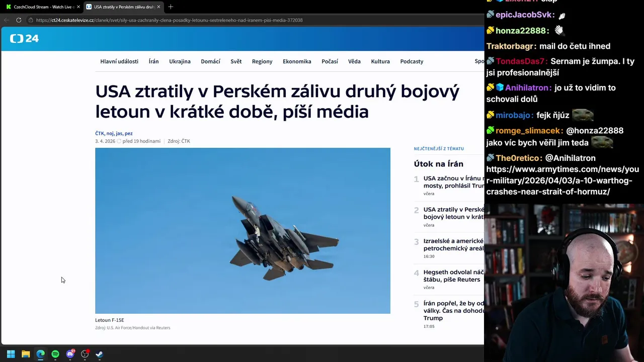The image size is (644, 362).
Task: Open File Explorer from taskbar
Action: [26, 354]
